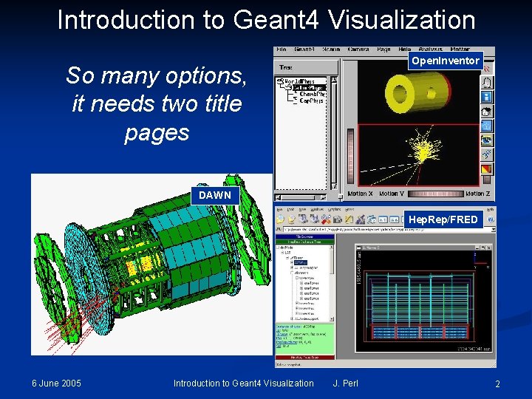Image resolution: width=532 pixels, height=399 pixels.
Task: Click the home view icon in OpenInventor
Action: pyautogui.click(x=486, y=112)
